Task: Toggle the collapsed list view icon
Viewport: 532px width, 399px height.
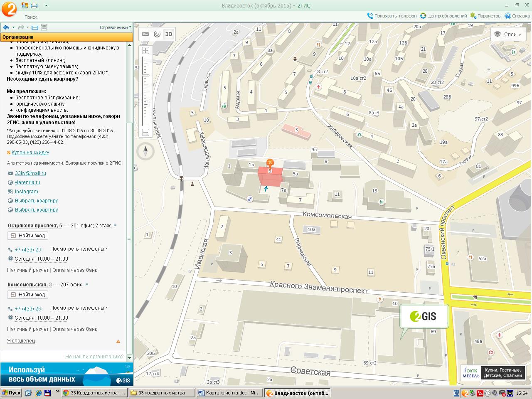Action: [35, 27]
